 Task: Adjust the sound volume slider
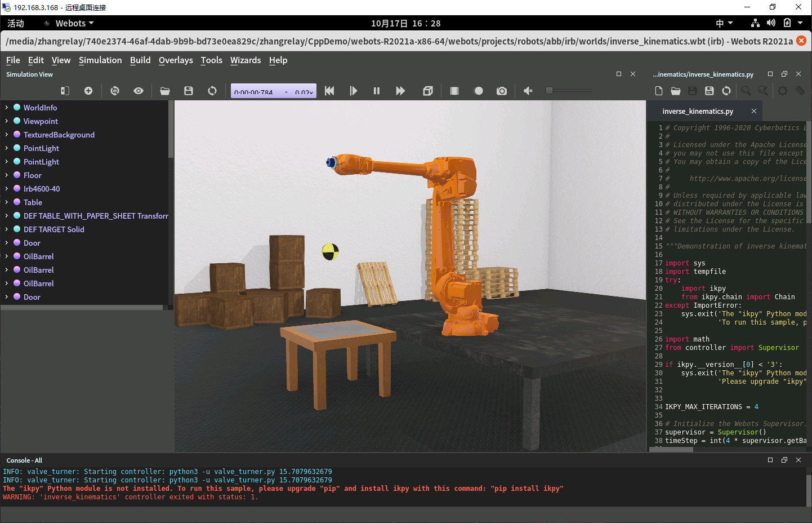click(x=569, y=90)
